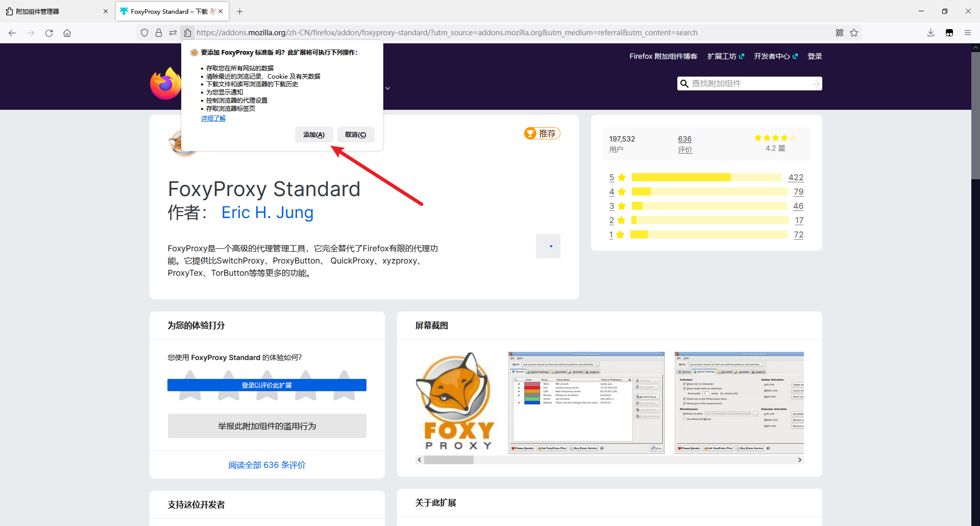This screenshot has width=980, height=526.
Task: Filter reviews by 4 stars
Action: 617,192
